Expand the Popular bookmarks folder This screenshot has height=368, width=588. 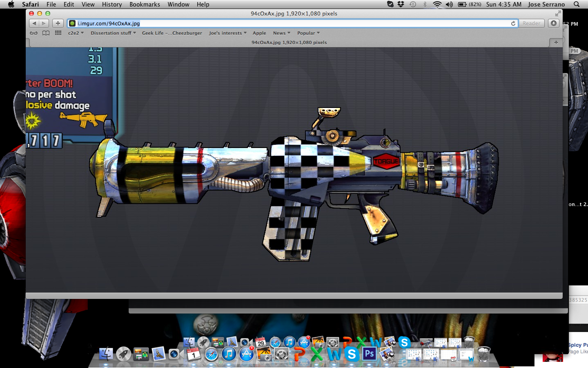[308, 33]
